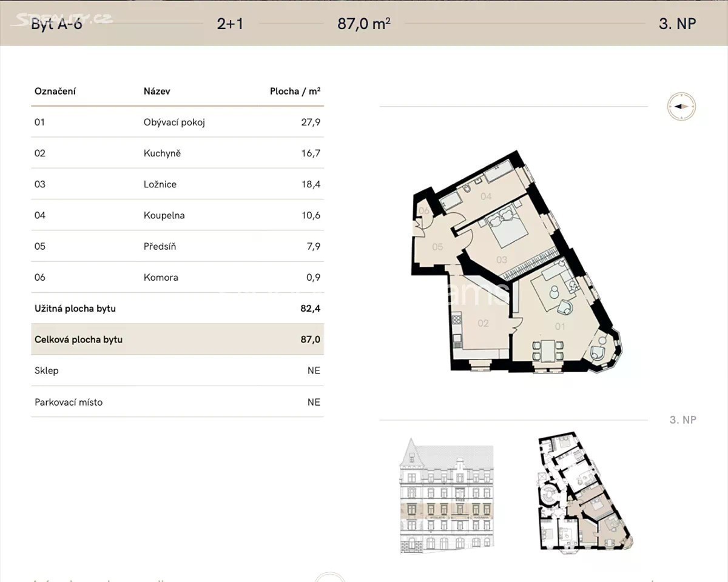Image resolution: width=728 pixels, height=582 pixels.
Task: Click the 2+1 layout label in header
Action: 230,24
